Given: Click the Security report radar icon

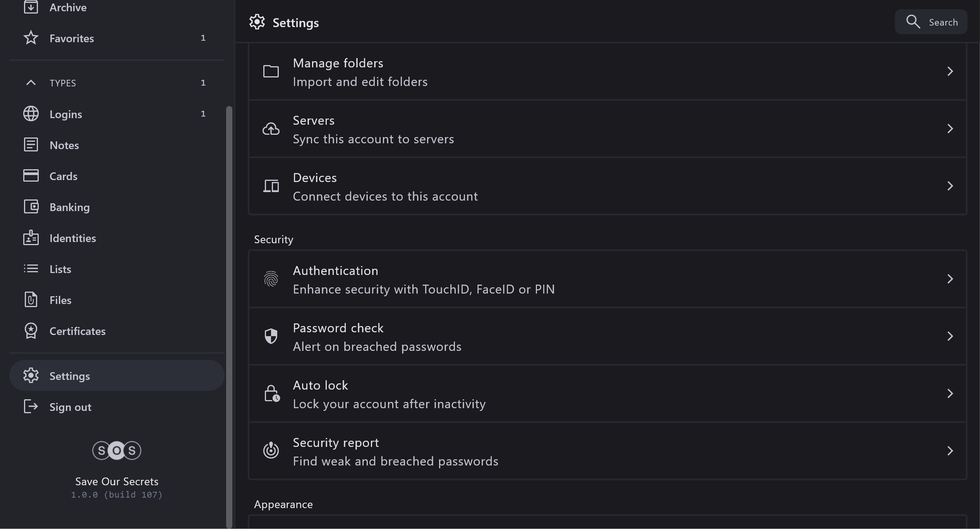Looking at the screenshot, I should pyautogui.click(x=271, y=450).
